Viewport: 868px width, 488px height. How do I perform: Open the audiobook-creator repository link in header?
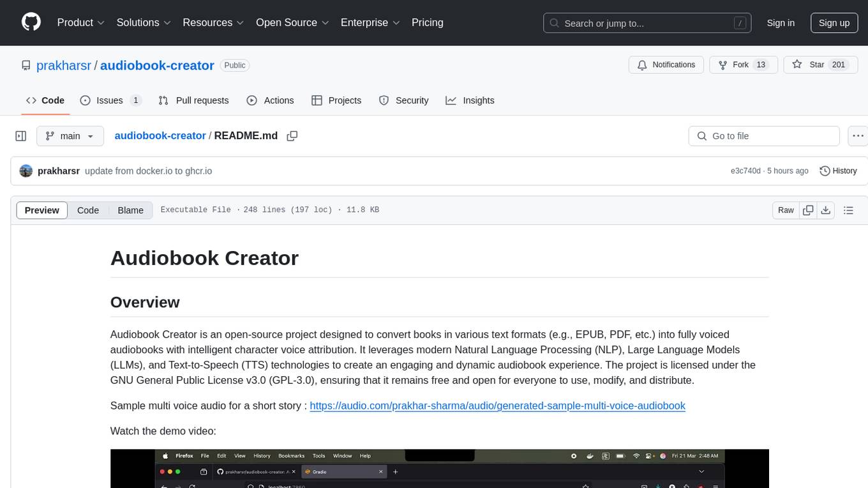click(157, 65)
